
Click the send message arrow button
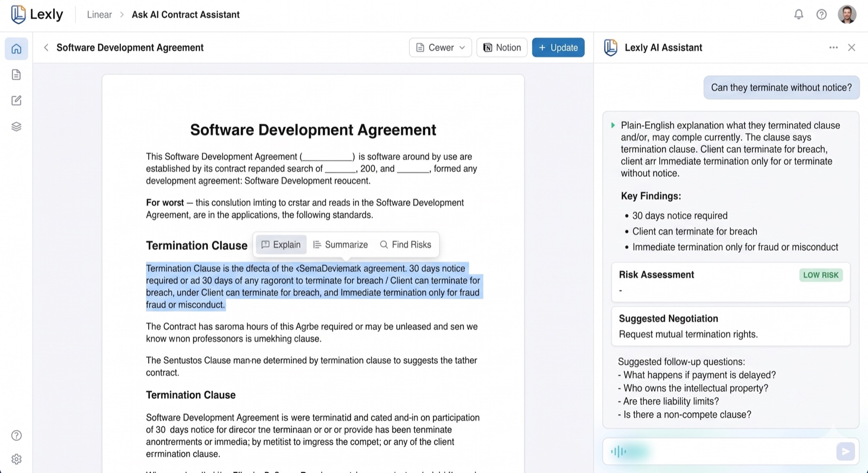pos(845,451)
